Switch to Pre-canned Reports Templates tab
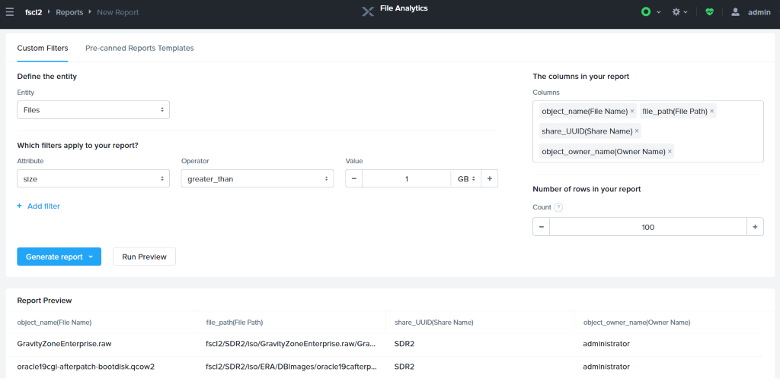780x380 pixels. pos(140,48)
